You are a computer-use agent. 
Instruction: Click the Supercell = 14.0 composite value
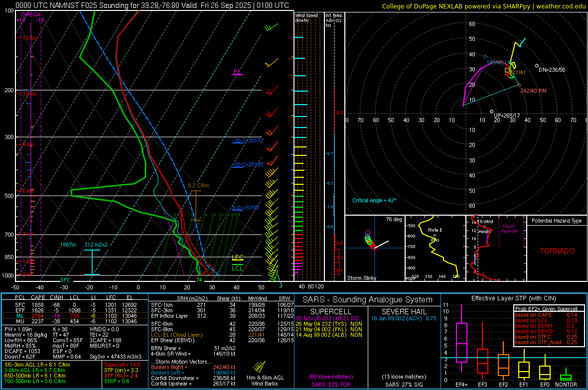tap(122, 365)
